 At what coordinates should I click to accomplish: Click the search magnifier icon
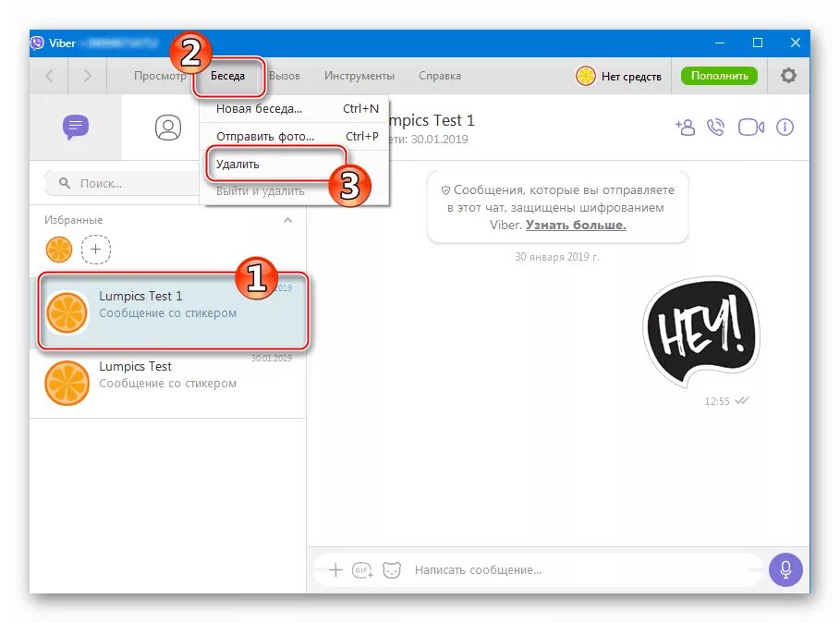click(x=65, y=183)
